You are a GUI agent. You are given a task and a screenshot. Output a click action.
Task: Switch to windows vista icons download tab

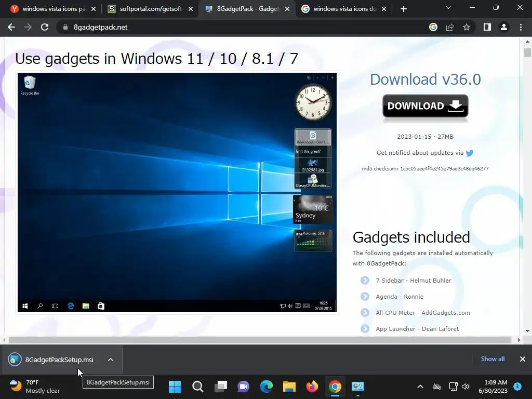[x=344, y=9]
